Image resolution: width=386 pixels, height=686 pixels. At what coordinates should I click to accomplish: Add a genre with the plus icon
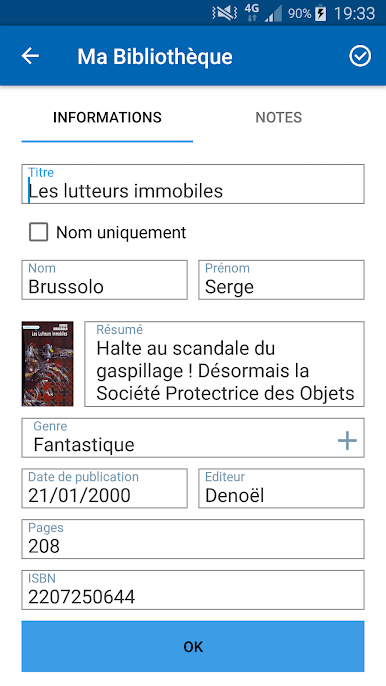(x=347, y=441)
